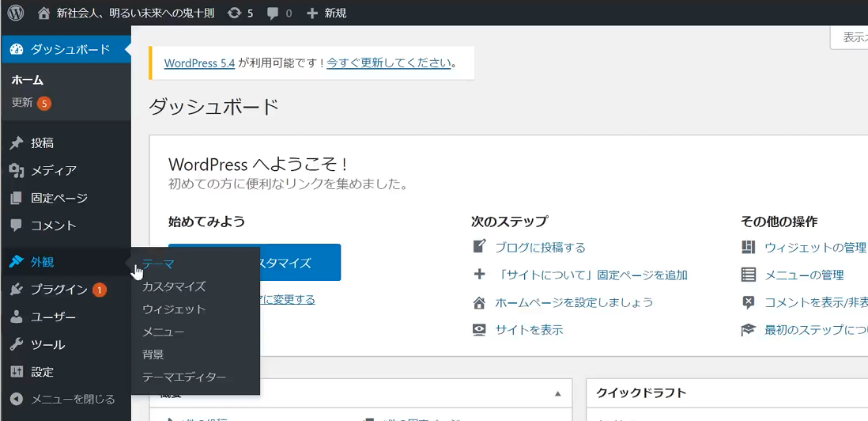Click the plus icon beside 固定ページを追加
The width and height of the screenshot is (868, 421).
click(479, 274)
